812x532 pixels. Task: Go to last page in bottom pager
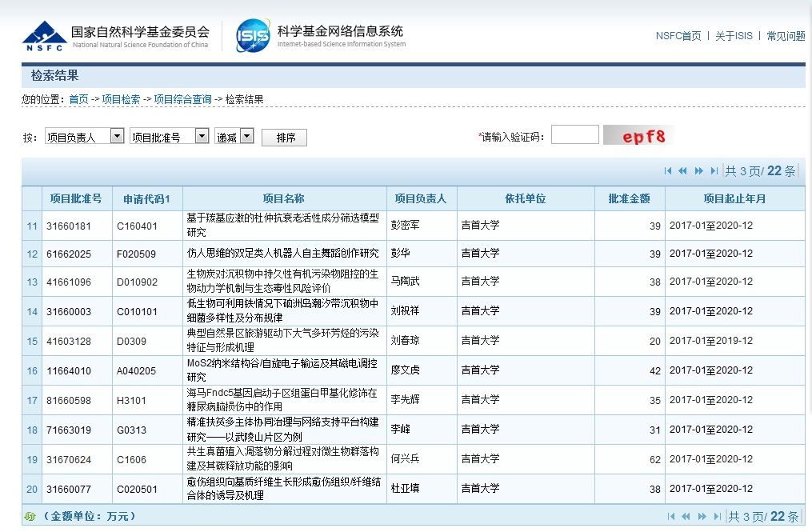coord(718,517)
